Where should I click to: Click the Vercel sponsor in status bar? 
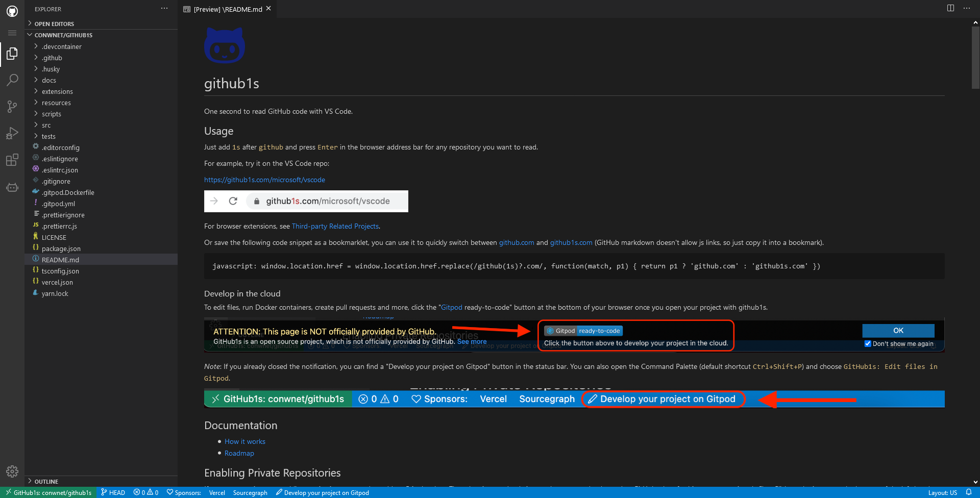point(217,492)
